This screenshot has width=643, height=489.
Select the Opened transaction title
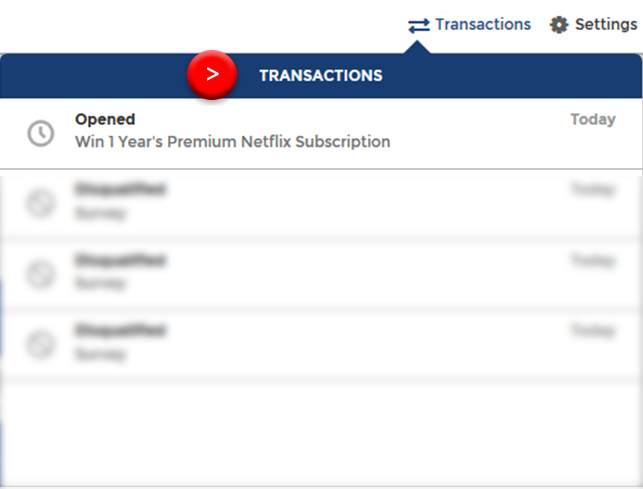[x=105, y=119]
